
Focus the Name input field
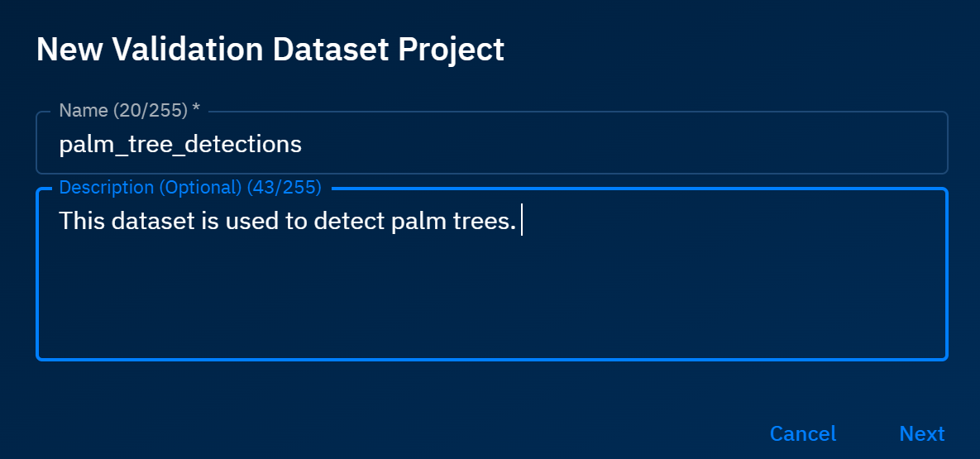point(579,145)
